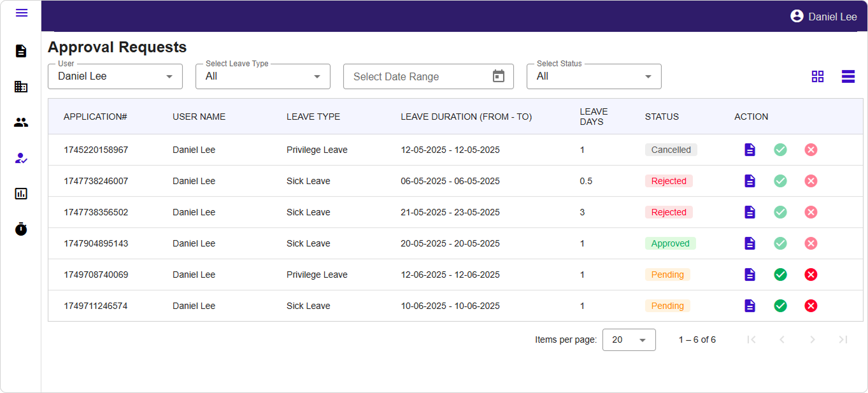Screen dimensions: 868x393
Task: Click the document icon in the sidebar
Action: (21, 51)
